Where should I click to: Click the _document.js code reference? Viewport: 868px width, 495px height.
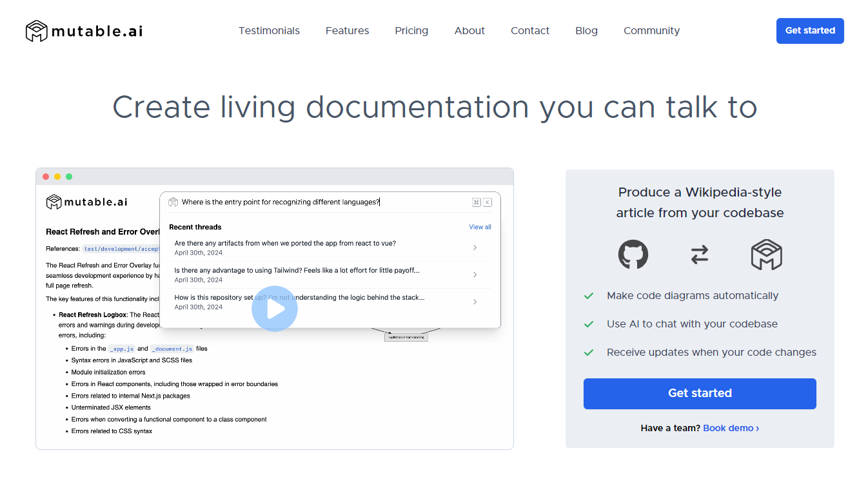[x=172, y=349]
